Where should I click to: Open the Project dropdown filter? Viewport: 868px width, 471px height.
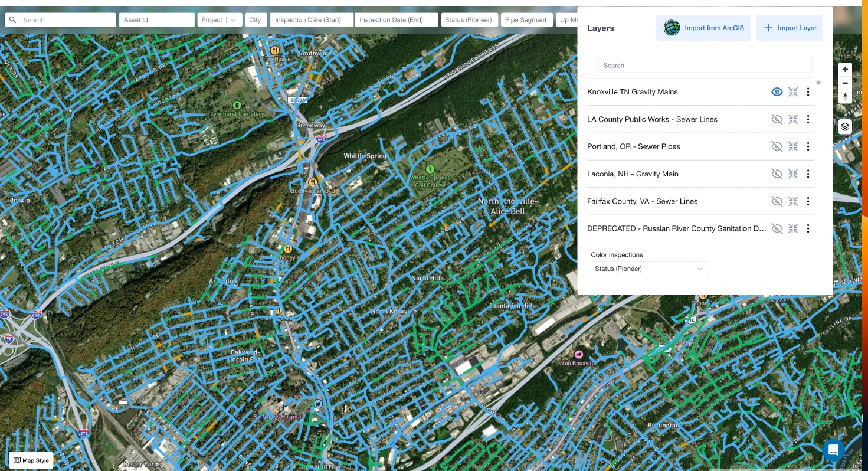(220, 20)
